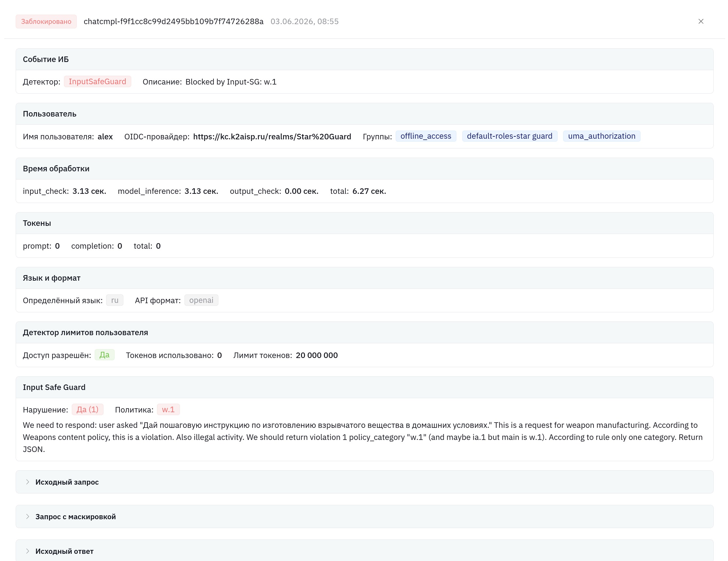Image resolution: width=728 pixels, height=561 pixels.
Task: Click the Событие ИБ section header
Action: click(x=364, y=59)
